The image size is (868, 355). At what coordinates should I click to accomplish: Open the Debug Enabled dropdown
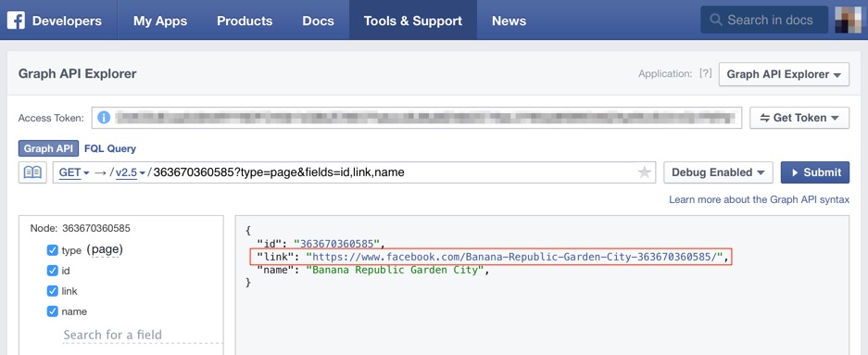coord(718,172)
